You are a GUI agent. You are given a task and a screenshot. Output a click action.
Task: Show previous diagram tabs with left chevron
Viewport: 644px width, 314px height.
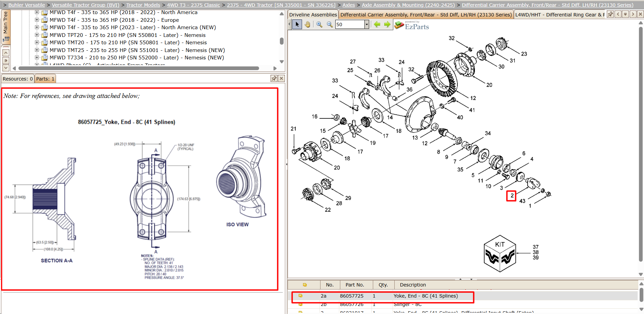click(x=618, y=14)
